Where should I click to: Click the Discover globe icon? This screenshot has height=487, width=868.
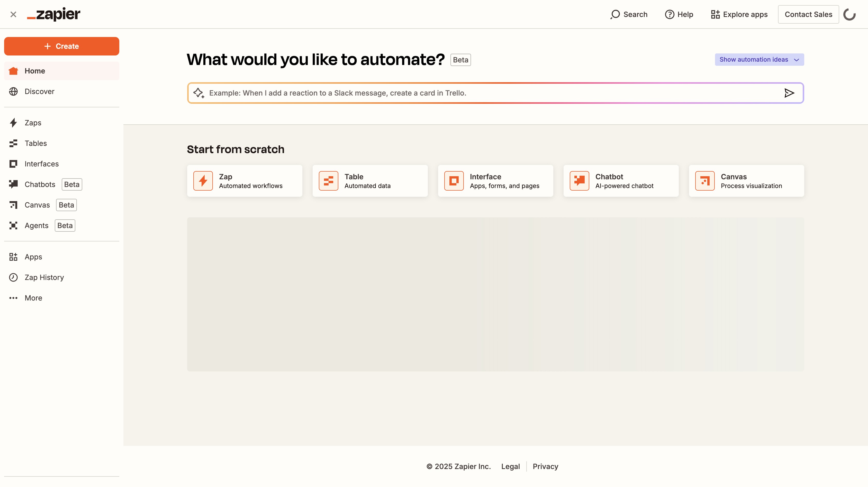(13, 91)
